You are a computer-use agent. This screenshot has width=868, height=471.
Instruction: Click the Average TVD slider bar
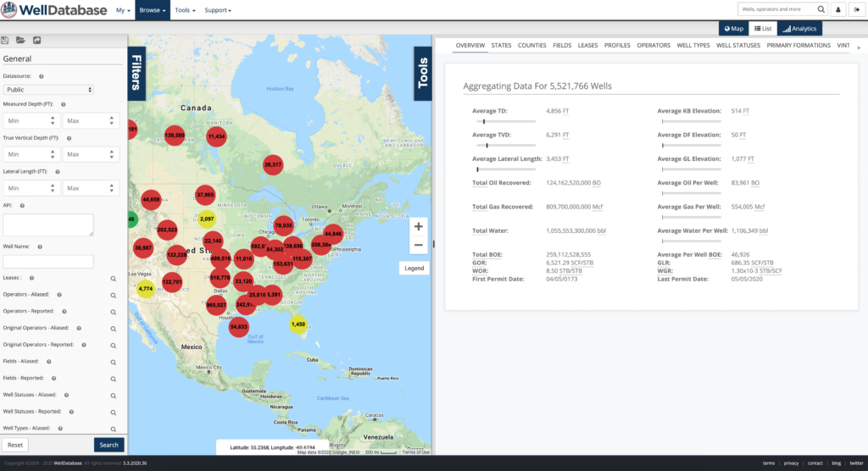pos(504,146)
